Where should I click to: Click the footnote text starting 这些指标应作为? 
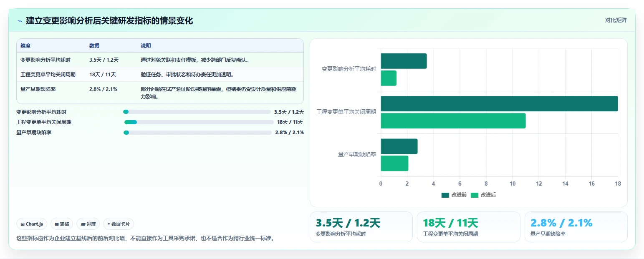click(145, 239)
